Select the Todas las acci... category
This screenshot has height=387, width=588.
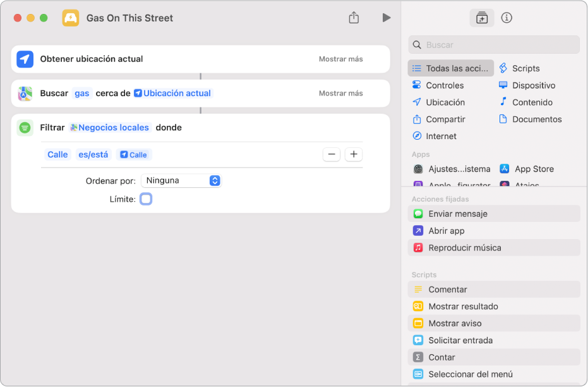(450, 68)
